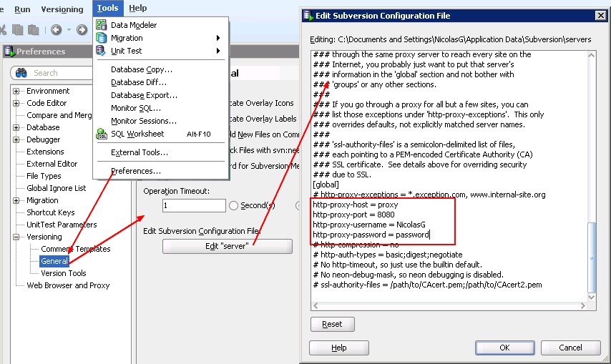The image size is (611, 364).
Task: Select the Second(s) radio button
Action: pos(233,205)
